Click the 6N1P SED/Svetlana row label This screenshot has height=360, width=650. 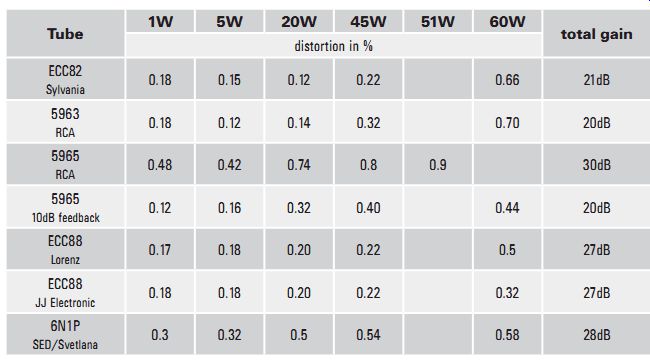click(x=65, y=334)
